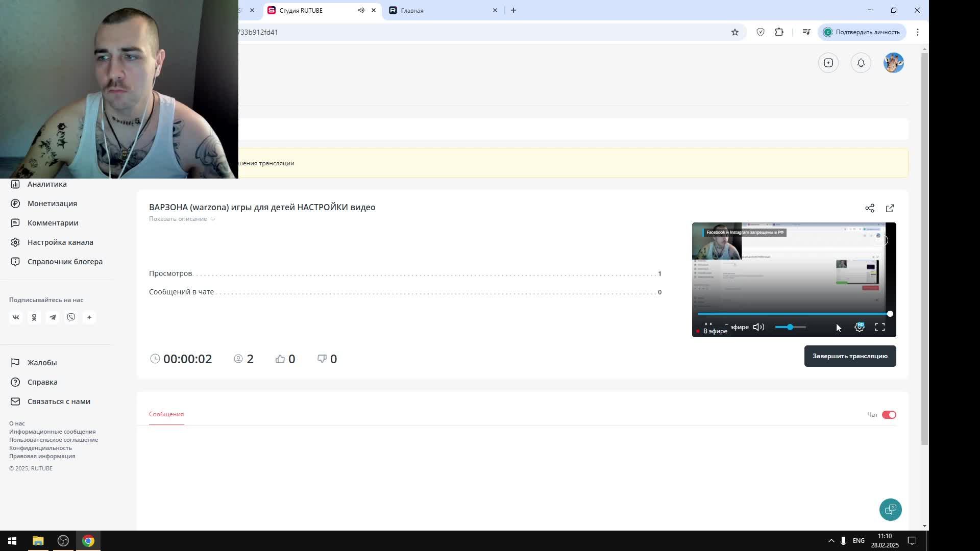The width and height of the screenshot is (980, 551).
Task: Switch to the Главная browser tab
Action: click(439, 10)
